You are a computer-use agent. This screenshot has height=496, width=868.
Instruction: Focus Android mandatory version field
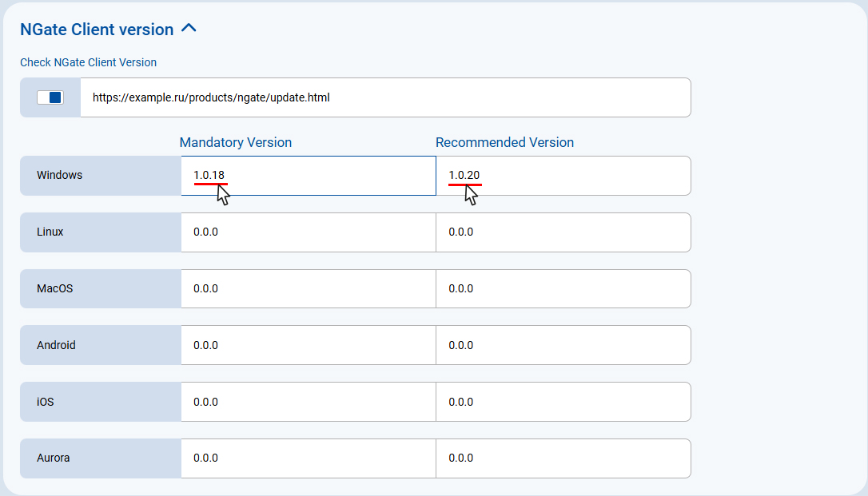[308, 345]
